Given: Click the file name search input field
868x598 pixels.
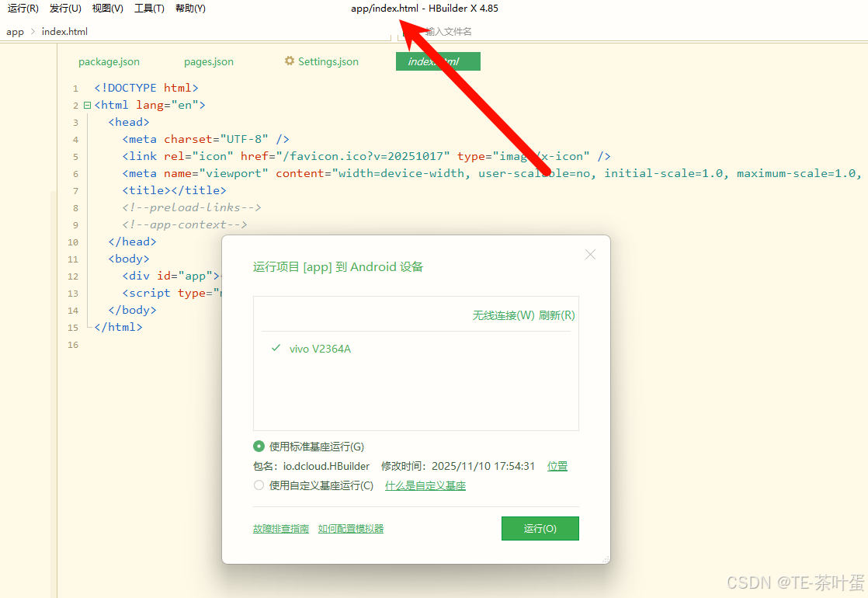Looking at the screenshot, I should 449,32.
